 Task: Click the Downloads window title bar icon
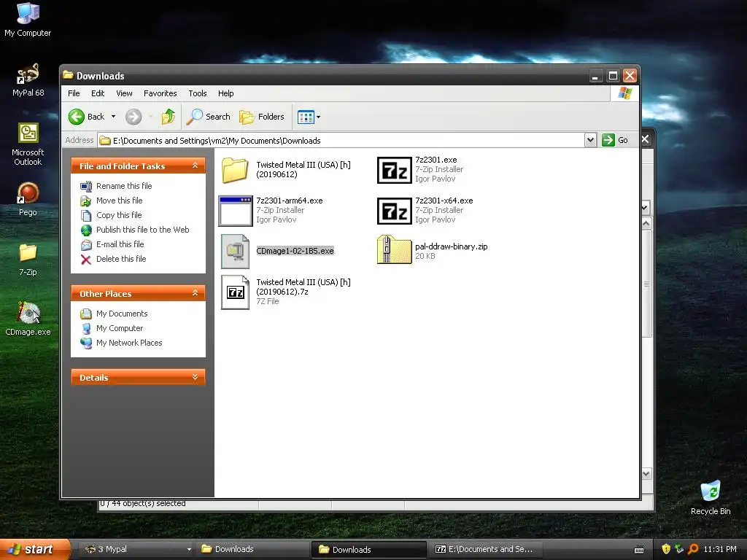(x=68, y=75)
